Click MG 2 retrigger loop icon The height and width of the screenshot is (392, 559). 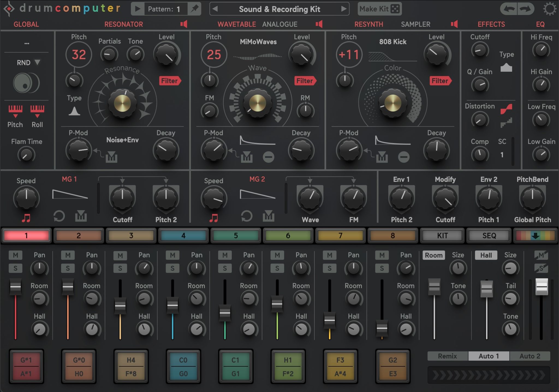point(247,216)
